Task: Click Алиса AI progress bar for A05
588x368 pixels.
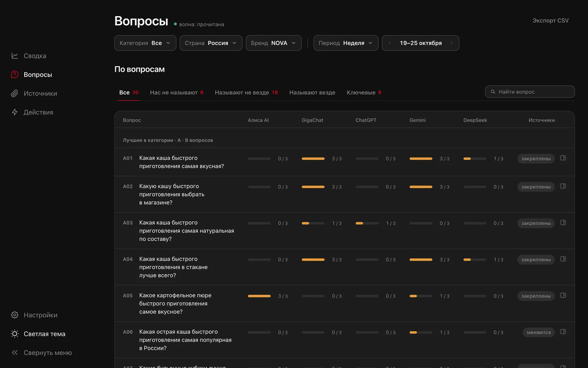Action: point(259,296)
